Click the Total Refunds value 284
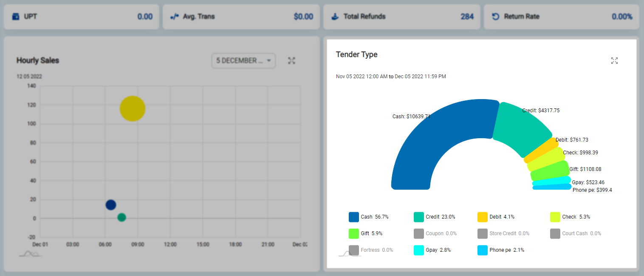Viewport: 644px width, 276px height. click(x=467, y=17)
